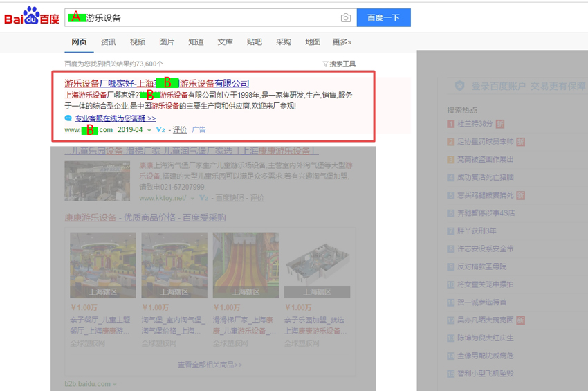Image resolution: width=588 pixels, height=391 pixels.
Task: Open the ad result title 游乐设备厂哪家好
Action: click(x=157, y=83)
